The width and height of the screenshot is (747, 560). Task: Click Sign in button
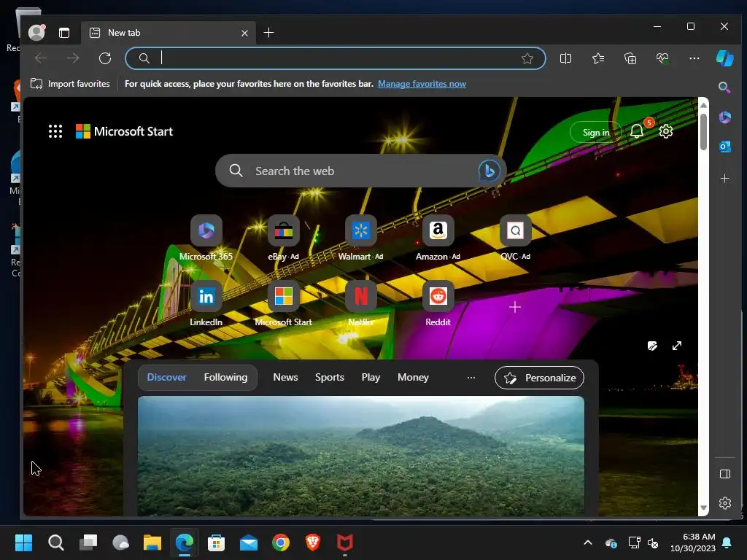click(595, 133)
